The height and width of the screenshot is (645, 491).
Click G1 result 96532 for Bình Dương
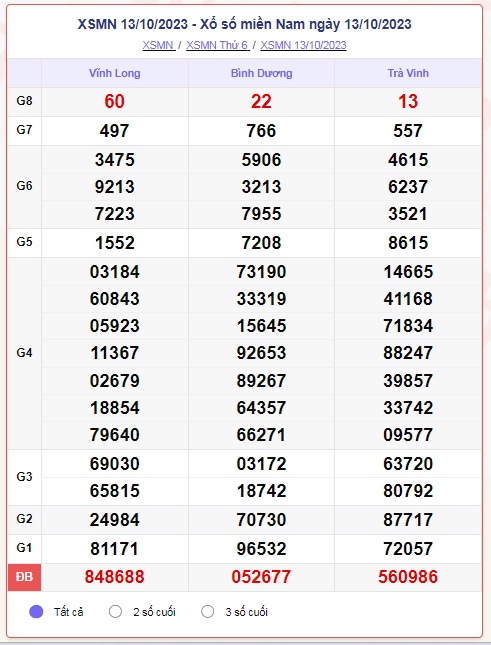261,549
